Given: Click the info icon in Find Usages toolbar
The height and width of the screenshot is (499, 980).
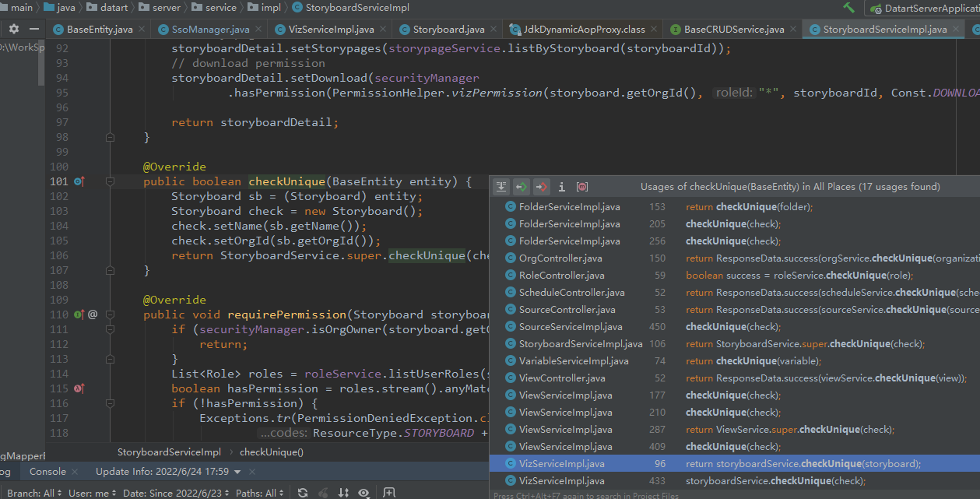Looking at the screenshot, I should (561, 186).
